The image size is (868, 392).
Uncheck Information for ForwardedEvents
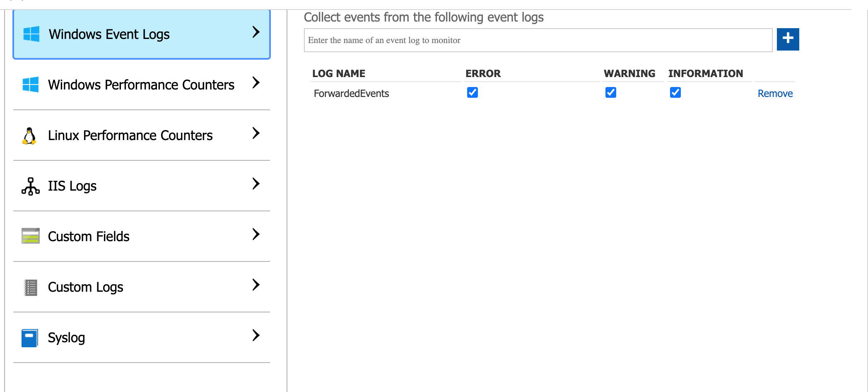point(675,92)
